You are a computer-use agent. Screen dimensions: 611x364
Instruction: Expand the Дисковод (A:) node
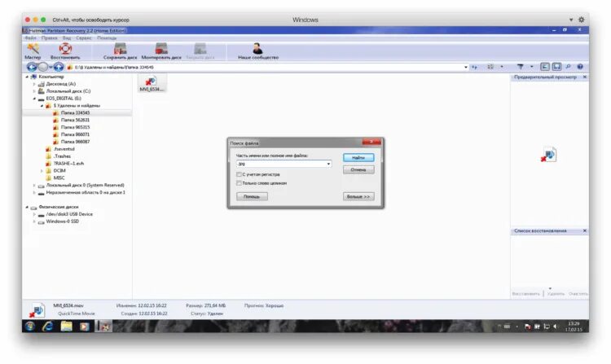coord(34,84)
